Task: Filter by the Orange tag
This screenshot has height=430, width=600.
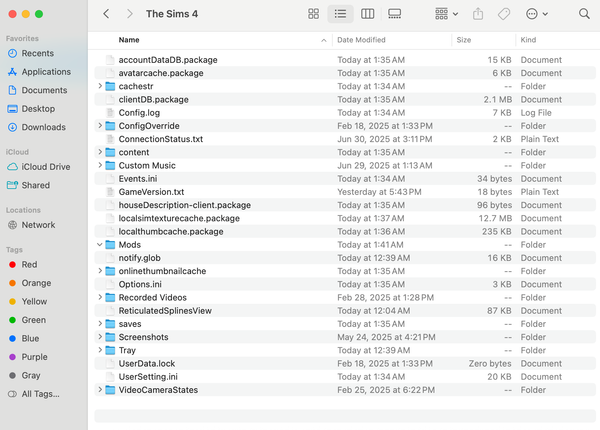Action: click(x=36, y=283)
